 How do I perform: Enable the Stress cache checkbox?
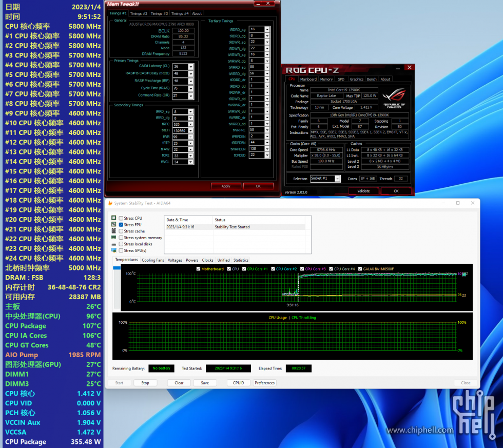[x=121, y=231]
